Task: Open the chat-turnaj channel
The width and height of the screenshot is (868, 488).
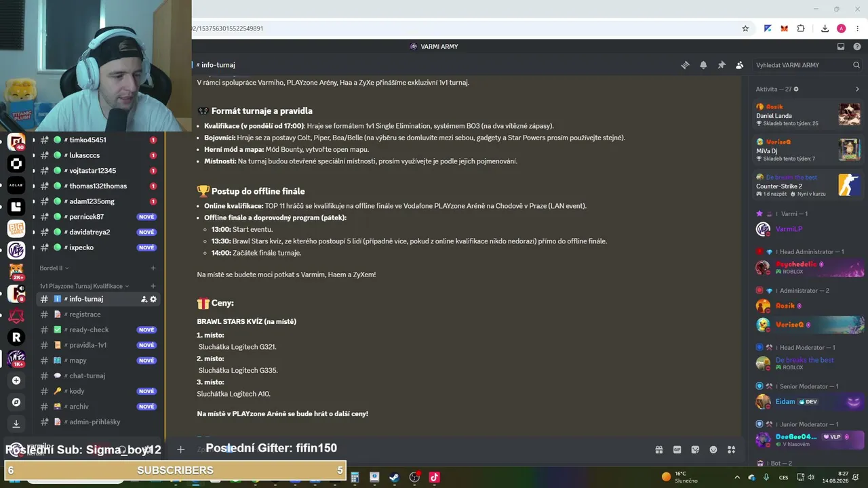Action: pos(98,376)
